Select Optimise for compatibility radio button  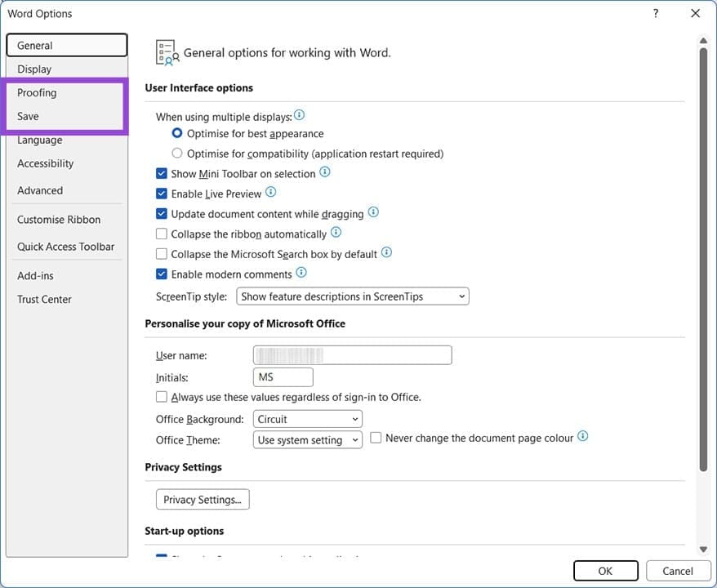click(177, 153)
